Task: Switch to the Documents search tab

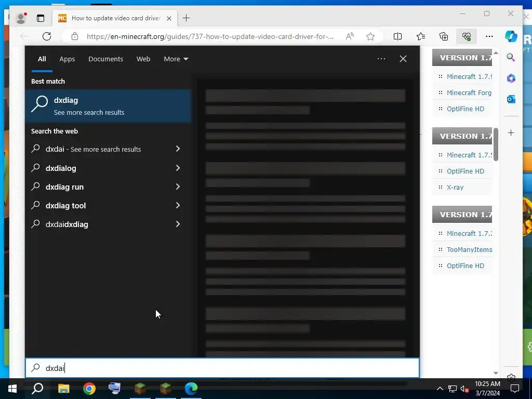Action: [x=106, y=59]
